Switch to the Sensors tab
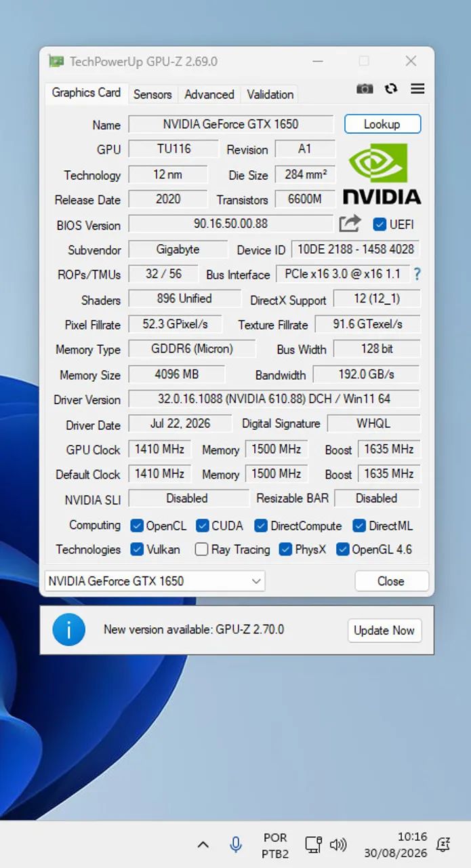The width and height of the screenshot is (471, 868). click(152, 94)
